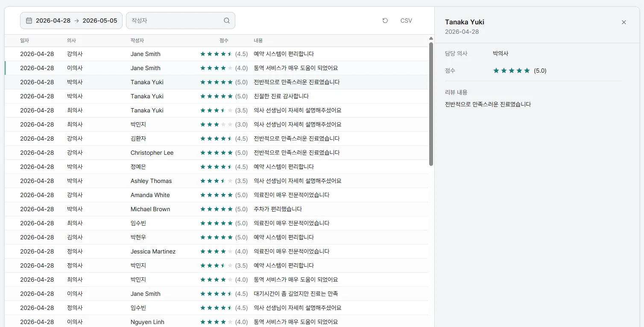The image size is (644, 327).
Task: Select the row by Amanda White
Action: 216,195
